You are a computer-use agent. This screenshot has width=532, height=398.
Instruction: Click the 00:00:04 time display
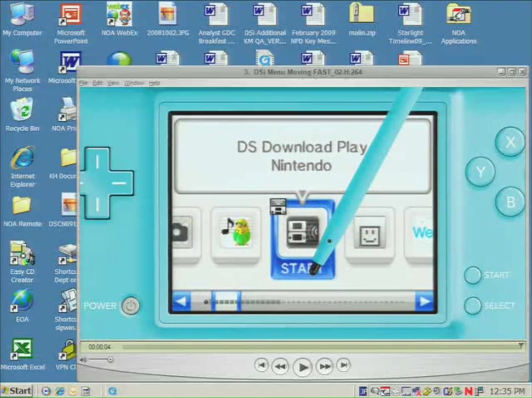click(x=99, y=347)
